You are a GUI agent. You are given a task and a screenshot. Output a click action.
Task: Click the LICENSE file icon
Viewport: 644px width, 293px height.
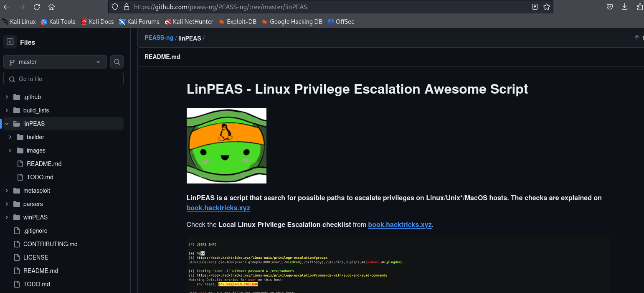pos(17,257)
